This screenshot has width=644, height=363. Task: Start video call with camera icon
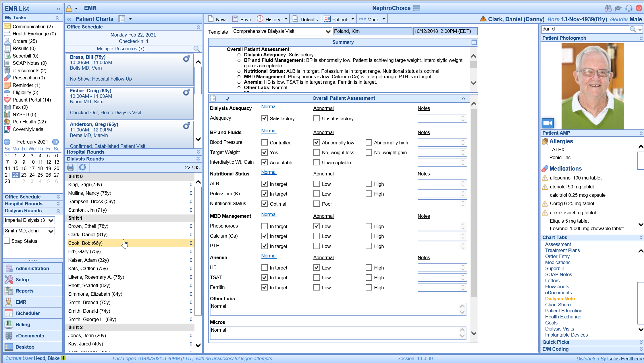[x=548, y=123]
